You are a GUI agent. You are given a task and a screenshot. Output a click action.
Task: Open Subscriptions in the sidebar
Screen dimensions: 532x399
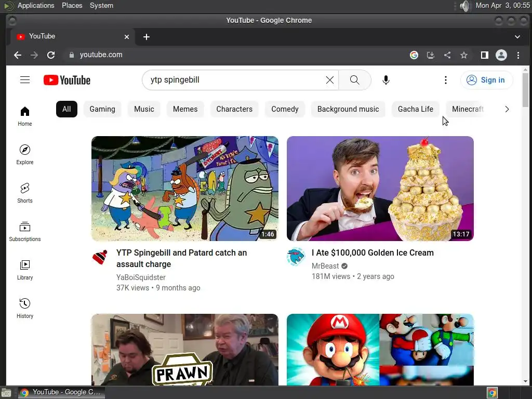[25, 231]
